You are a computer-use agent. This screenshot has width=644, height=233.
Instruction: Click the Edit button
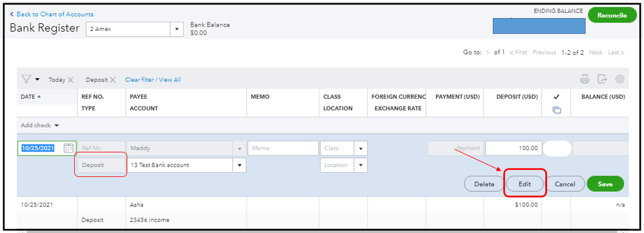click(x=525, y=184)
